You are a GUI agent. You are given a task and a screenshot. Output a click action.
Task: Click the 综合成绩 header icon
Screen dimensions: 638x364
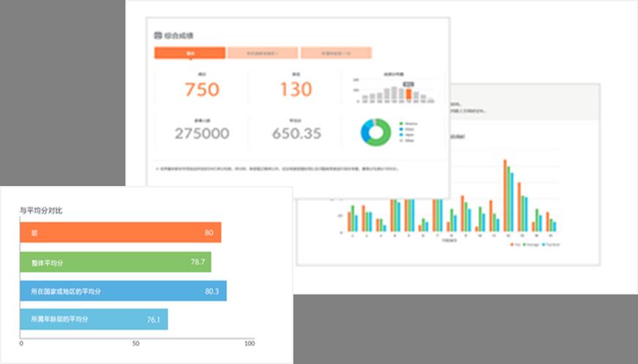[158, 35]
